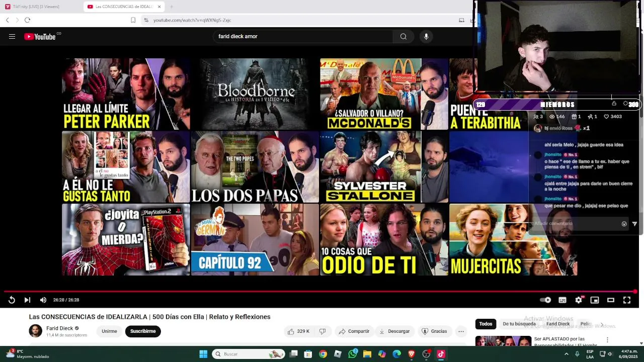Send thanks with Gracias button

(x=434, y=331)
